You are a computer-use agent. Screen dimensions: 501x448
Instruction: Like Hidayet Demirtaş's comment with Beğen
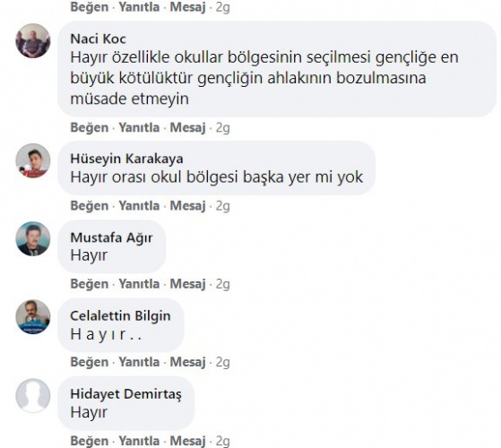point(90,441)
